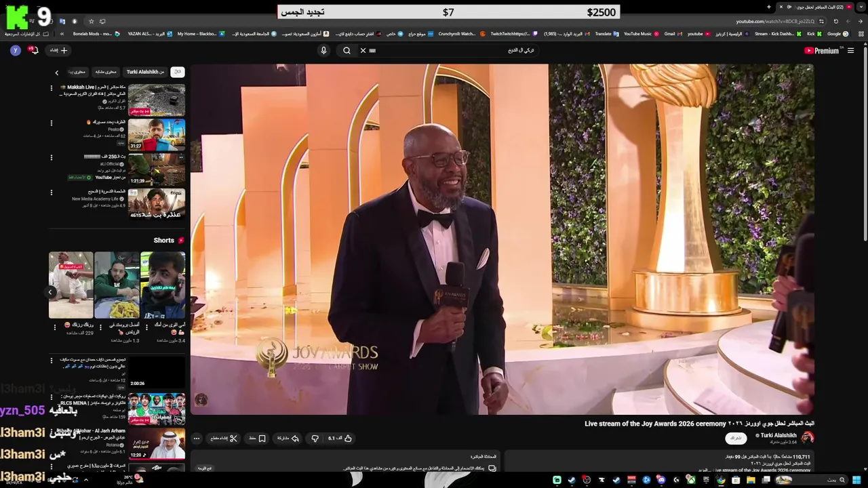868x488 pixels.
Task: Open the 12:20 Rotana video thumbnail
Action: [157, 443]
